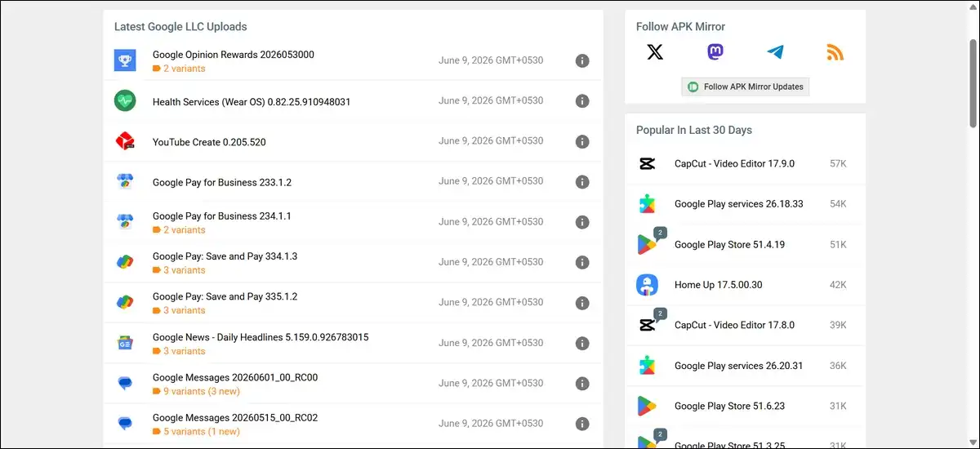This screenshot has width=980, height=449.
Task: Click the Google Pay for Business 234.1.1 icon
Action: click(125, 222)
